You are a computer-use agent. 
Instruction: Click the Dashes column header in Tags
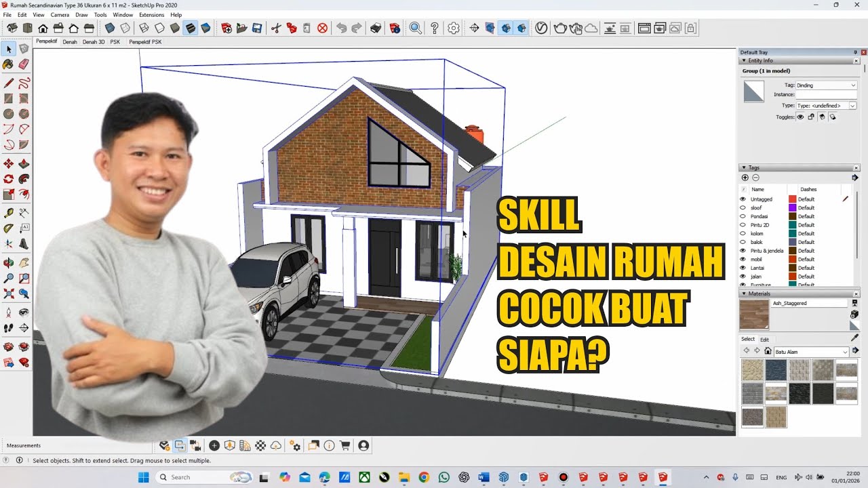tap(808, 189)
